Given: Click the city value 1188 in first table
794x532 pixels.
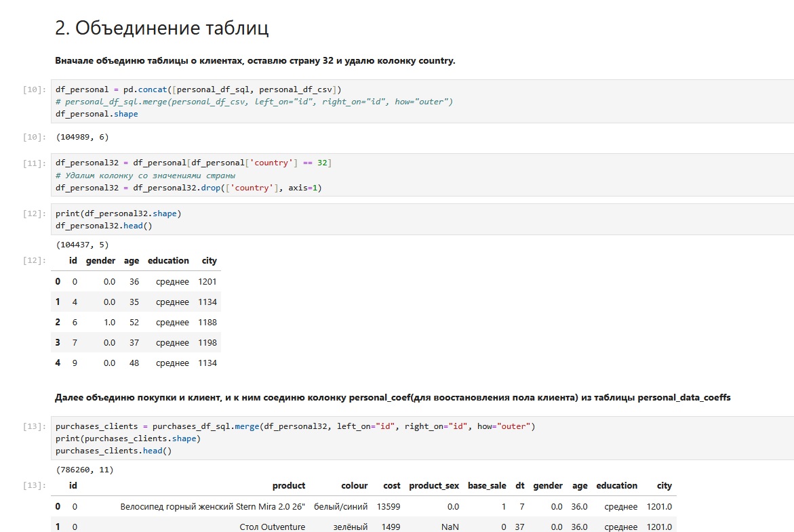Looking at the screenshot, I should click(207, 322).
